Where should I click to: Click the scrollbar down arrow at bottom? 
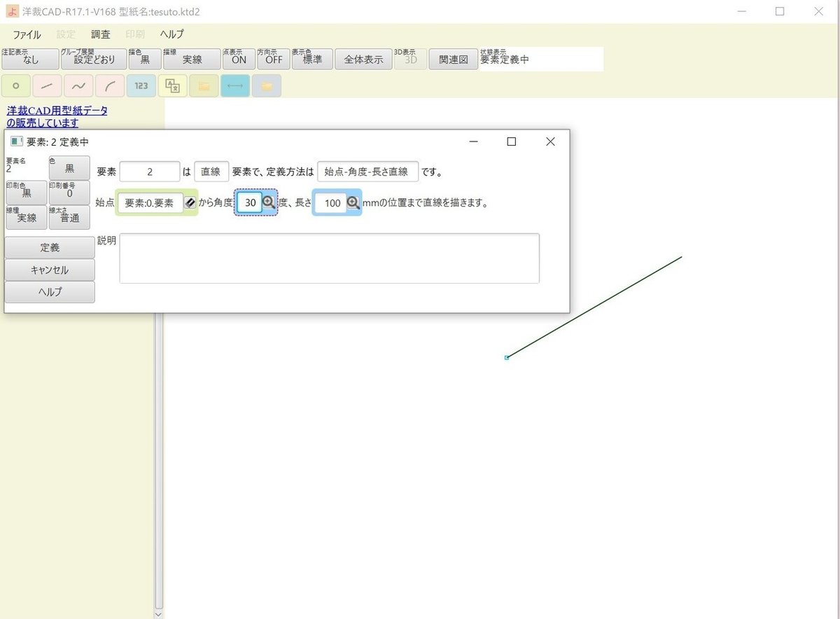(159, 613)
